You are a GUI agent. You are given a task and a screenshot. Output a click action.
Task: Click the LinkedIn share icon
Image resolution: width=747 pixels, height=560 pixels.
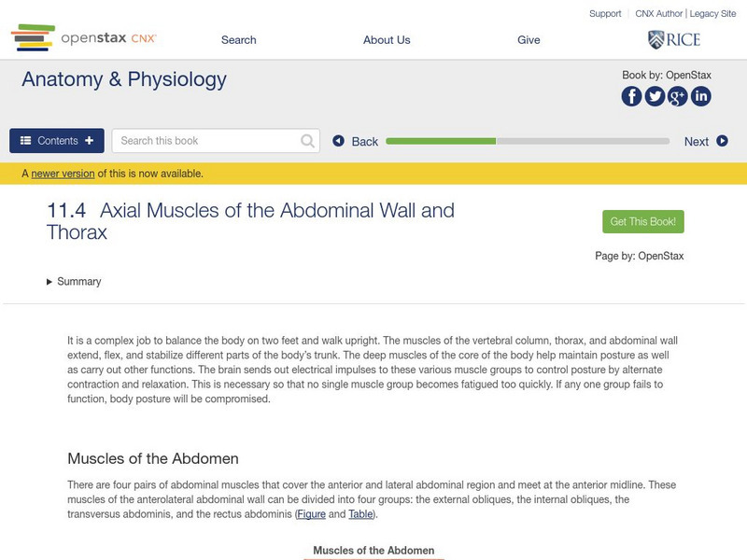[x=700, y=96]
